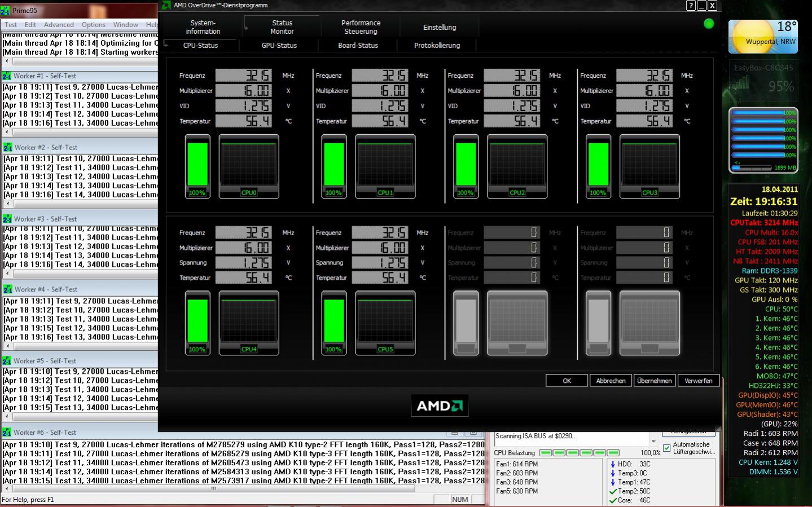Click the CPU2 usage graph

(517, 166)
